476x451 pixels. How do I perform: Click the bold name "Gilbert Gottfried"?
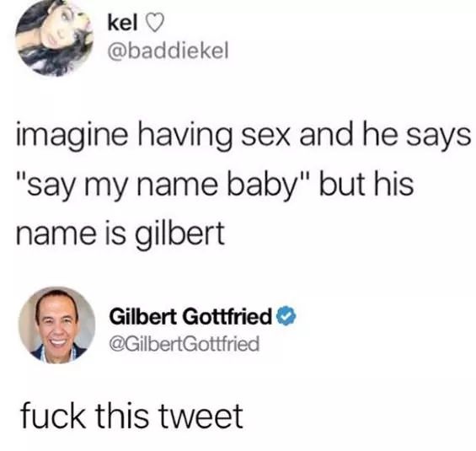[x=190, y=316]
